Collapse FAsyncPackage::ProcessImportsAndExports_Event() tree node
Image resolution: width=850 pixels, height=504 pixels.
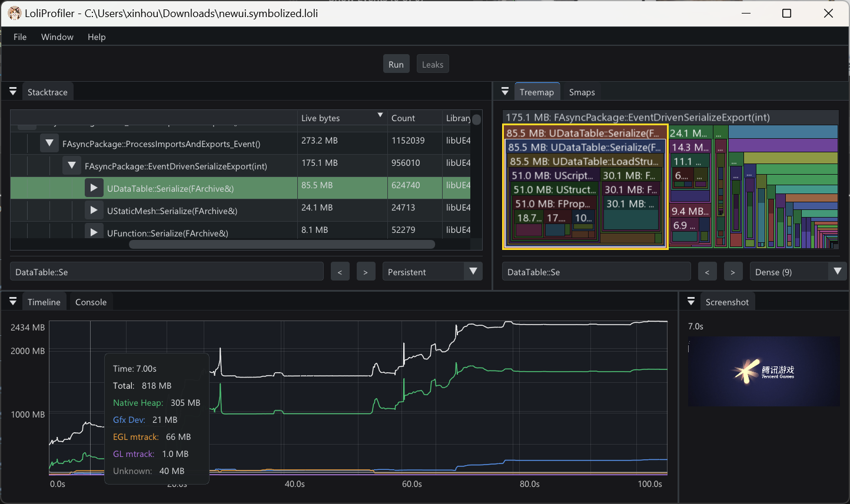(49, 143)
